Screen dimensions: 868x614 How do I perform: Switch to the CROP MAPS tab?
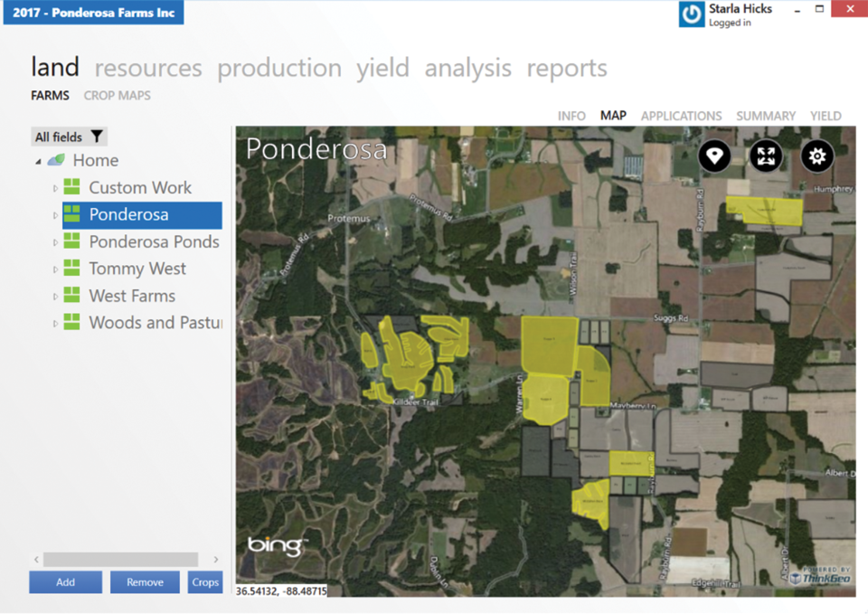click(117, 95)
